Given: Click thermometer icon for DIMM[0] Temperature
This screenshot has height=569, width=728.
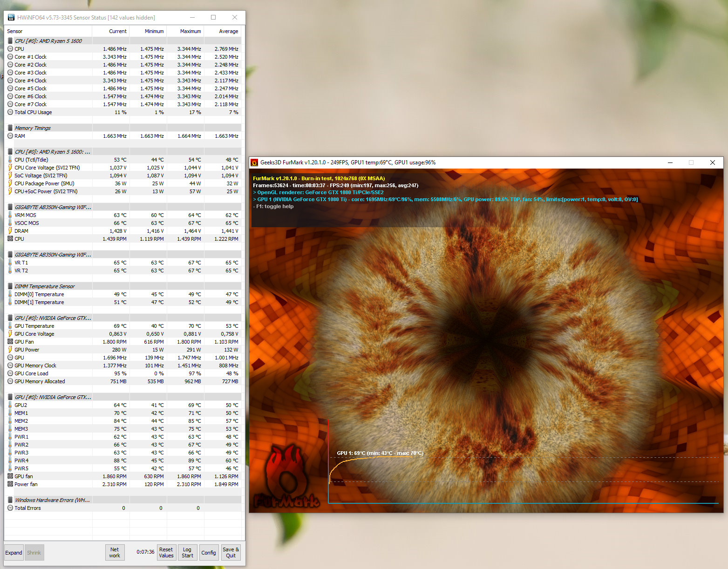Looking at the screenshot, I should pyautogui.click(x=10, y=294).
